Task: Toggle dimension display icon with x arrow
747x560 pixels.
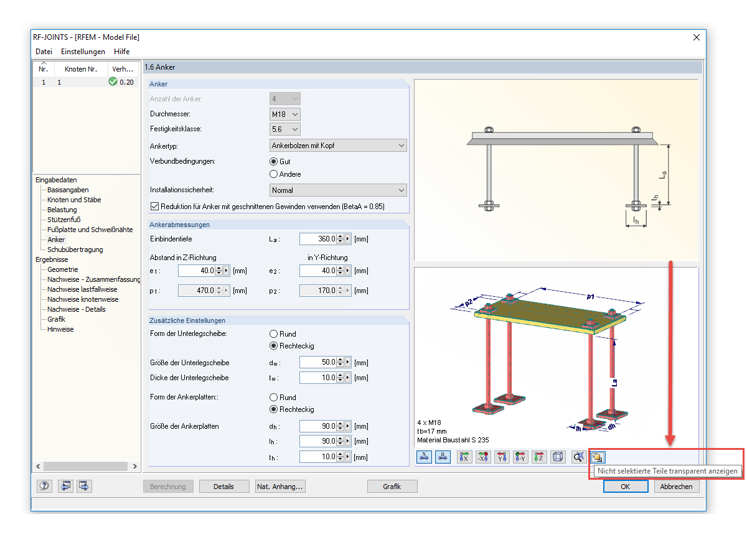Action: click(424, 457)
